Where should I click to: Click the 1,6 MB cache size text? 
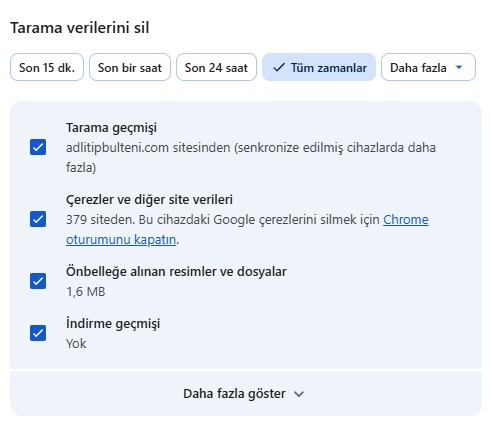coord(86,292)
